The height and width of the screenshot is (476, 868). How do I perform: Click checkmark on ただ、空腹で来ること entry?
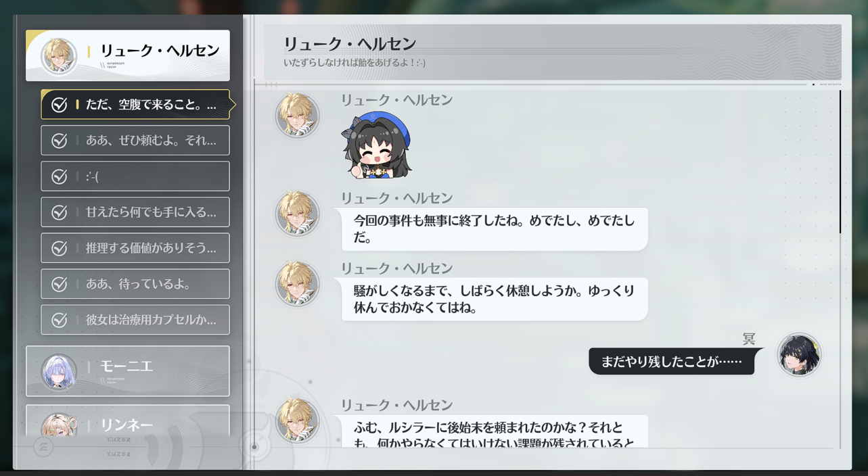60,105
